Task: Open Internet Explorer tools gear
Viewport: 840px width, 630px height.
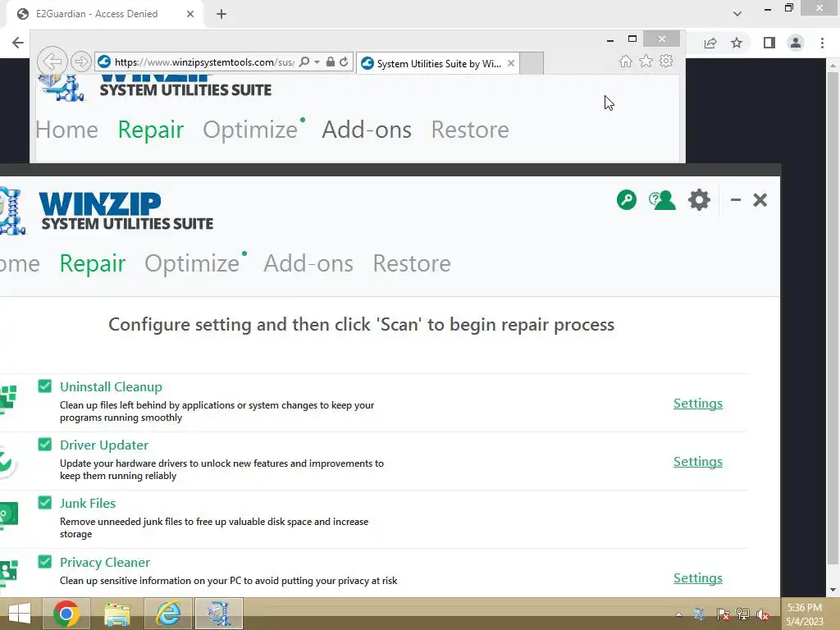Action: pos(666,61)
